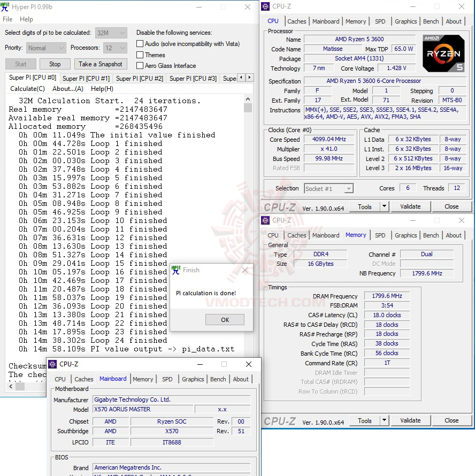Enable the Audio service disable checkbox
The width and height of the screenshot is (475, 476).
tap(140, 44)
